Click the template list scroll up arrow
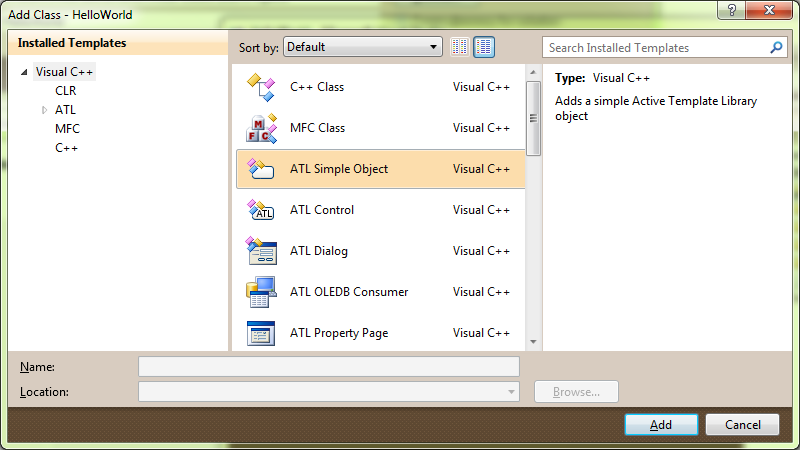This screenshot has height=450, width=800. pos(533,72)
